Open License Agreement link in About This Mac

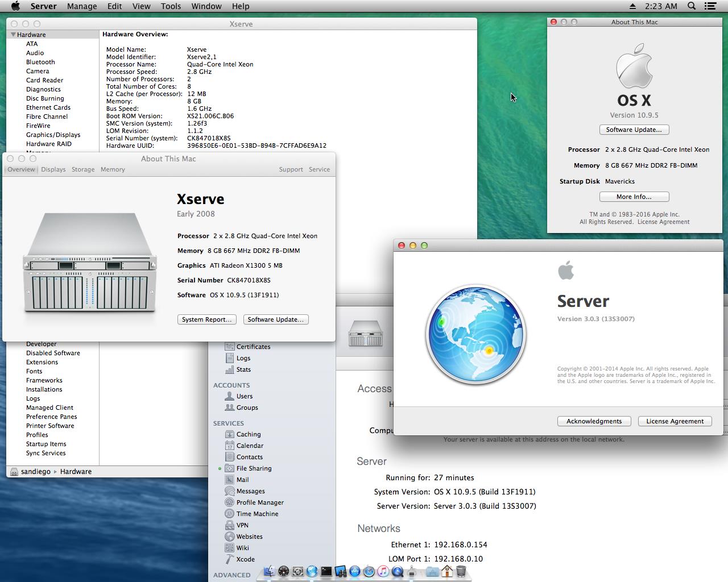pyautogui.click(x=663, y=222)
